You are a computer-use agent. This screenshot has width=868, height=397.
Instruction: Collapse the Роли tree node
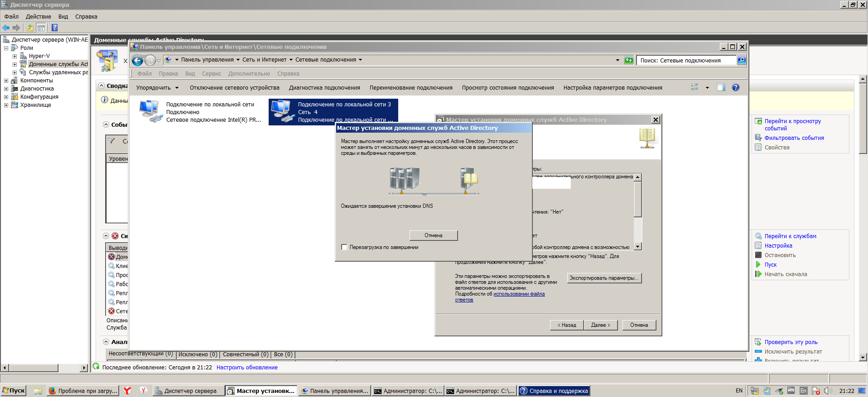pos(6,48)
